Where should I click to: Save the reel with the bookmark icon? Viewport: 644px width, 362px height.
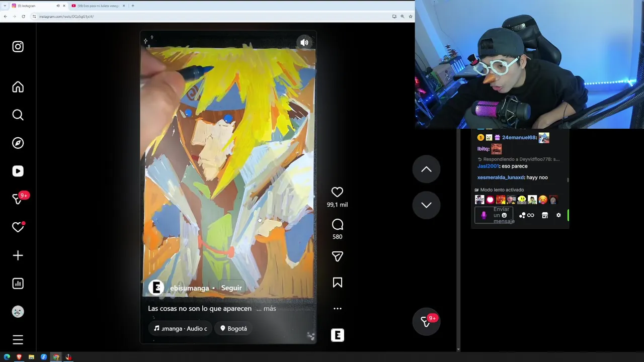coord(337,283)
